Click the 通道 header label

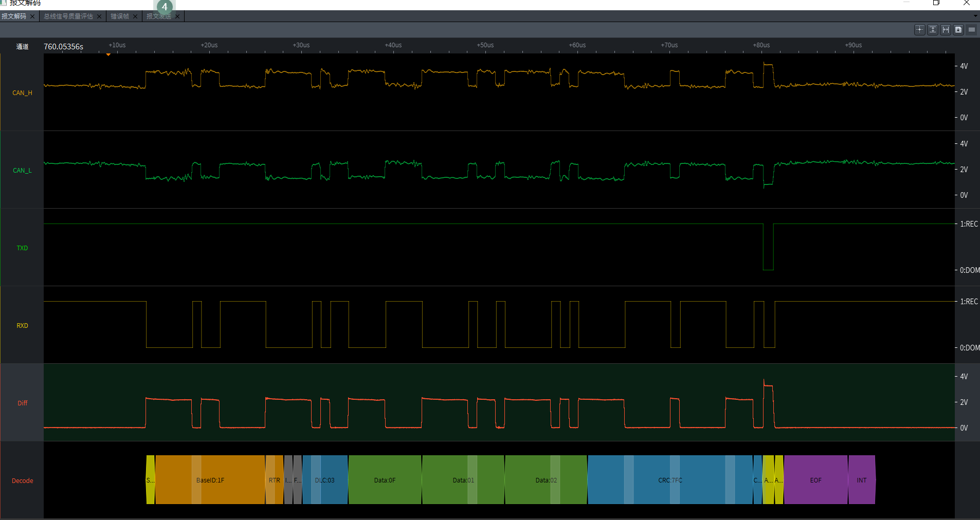[x=22, y=47]
